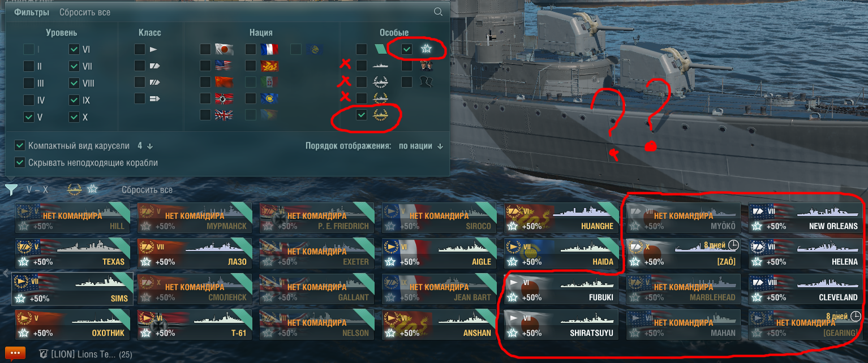
Task: Uncheck the tier VI level checkbox
Action: tap(74, 49)
